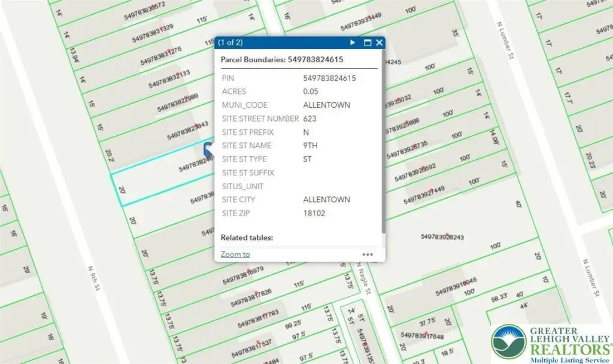The height and width of the screenshot is (364, 613).
Task: Click the N Nagle St street label
Action: click(x=365, y=283)
